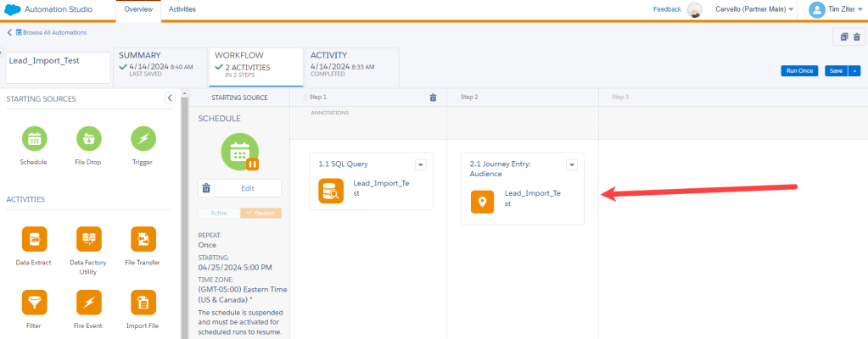Choose the Import File activity icon
The image size is (868, 339).
click(x=143, y=303)
